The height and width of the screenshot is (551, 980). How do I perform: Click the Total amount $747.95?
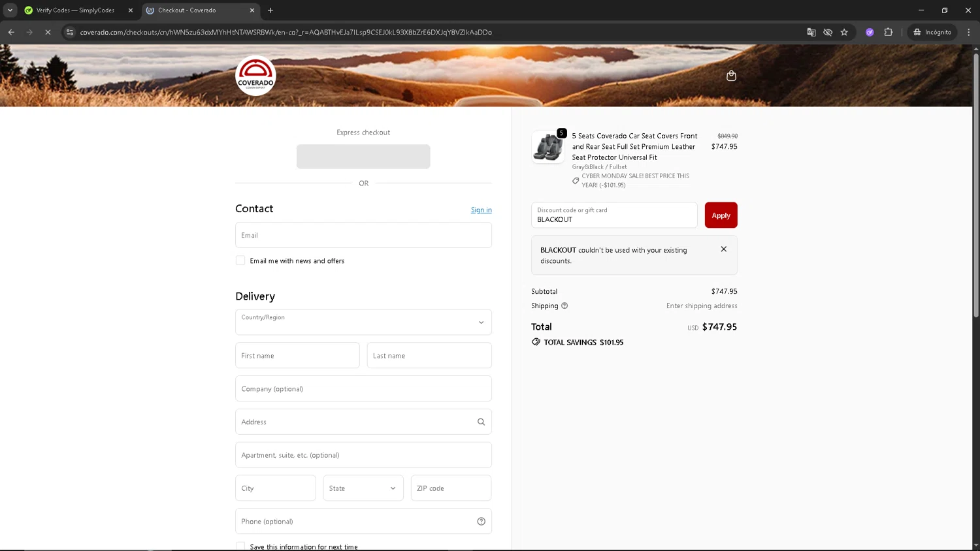tap(719, 326)
